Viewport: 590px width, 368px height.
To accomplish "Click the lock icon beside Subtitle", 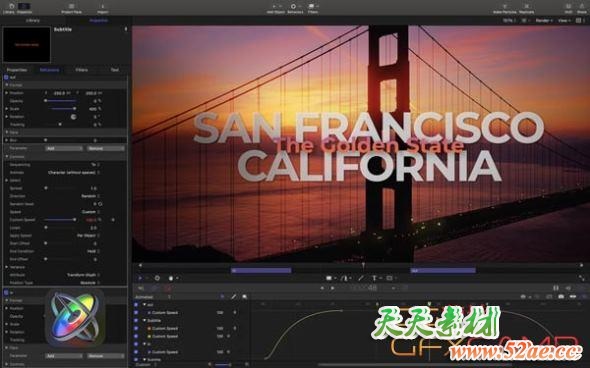I will pyautogui.click(x=126, y=29).
